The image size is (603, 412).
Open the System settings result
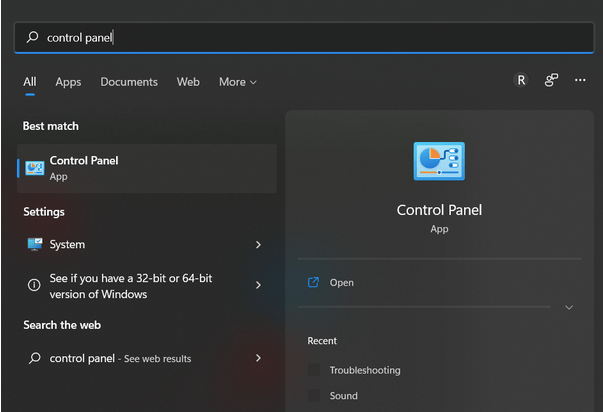click(147, 245)
